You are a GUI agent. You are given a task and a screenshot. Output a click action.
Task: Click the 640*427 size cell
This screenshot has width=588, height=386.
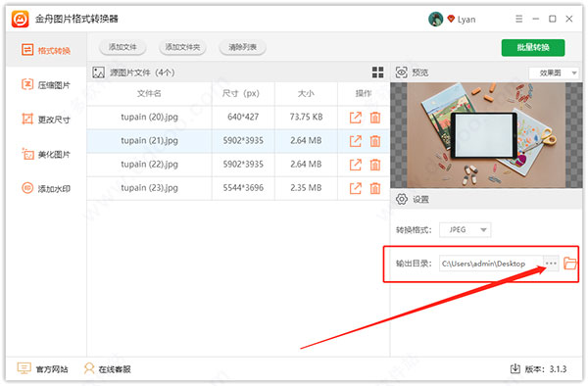pos(243,117)
